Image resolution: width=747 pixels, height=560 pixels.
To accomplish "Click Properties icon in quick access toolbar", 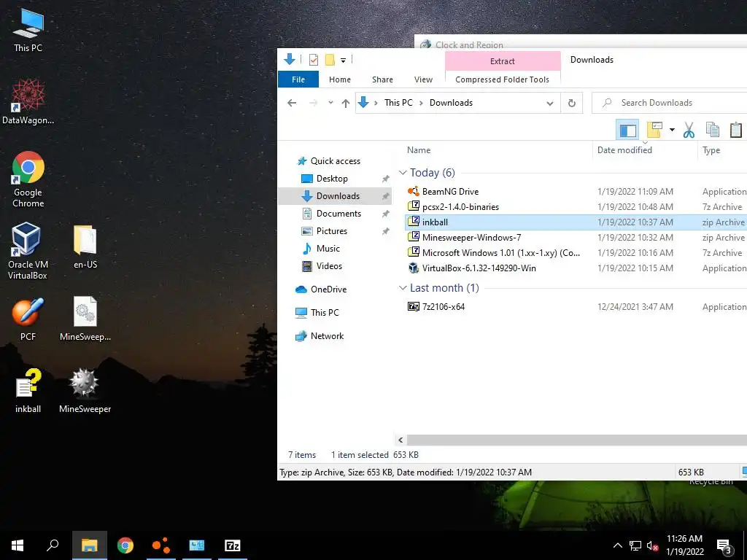I will pos(314,60).
